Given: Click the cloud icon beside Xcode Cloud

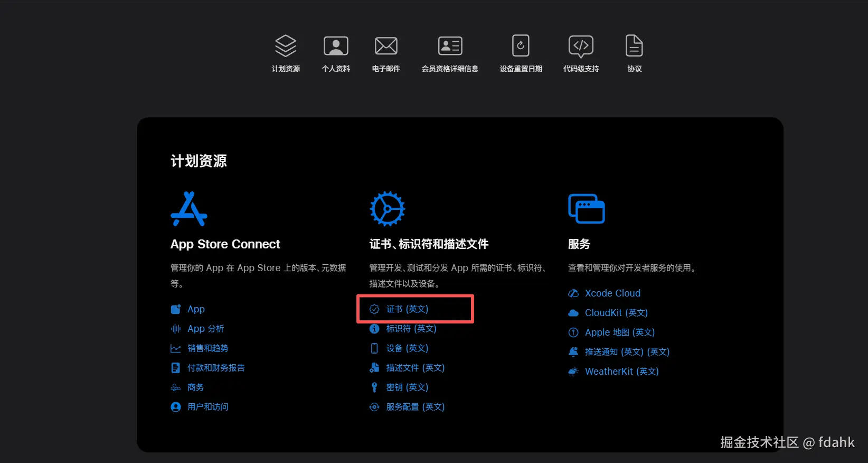Looking at the screenshot, I should click(573, 293).
